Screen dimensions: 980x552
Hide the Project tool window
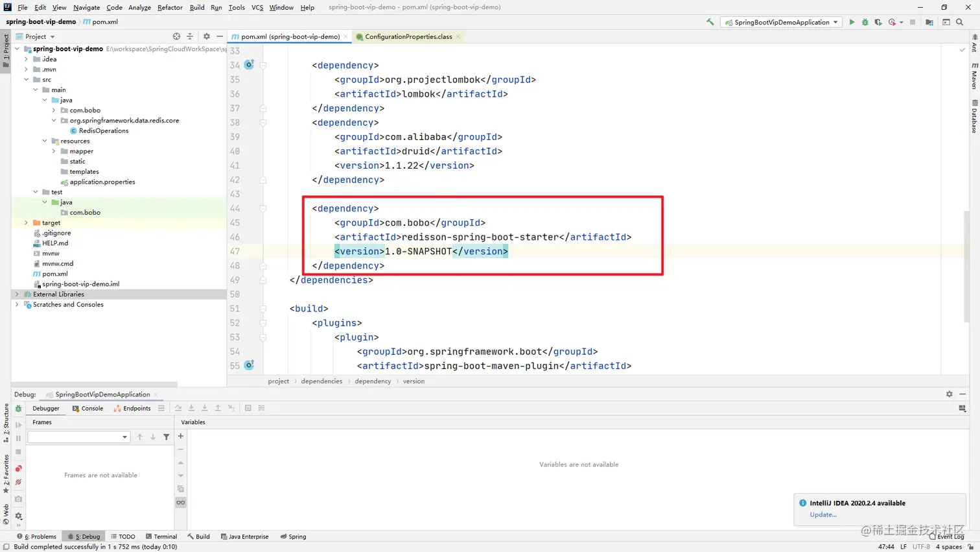pyautogui.click(x=220, y=36)
